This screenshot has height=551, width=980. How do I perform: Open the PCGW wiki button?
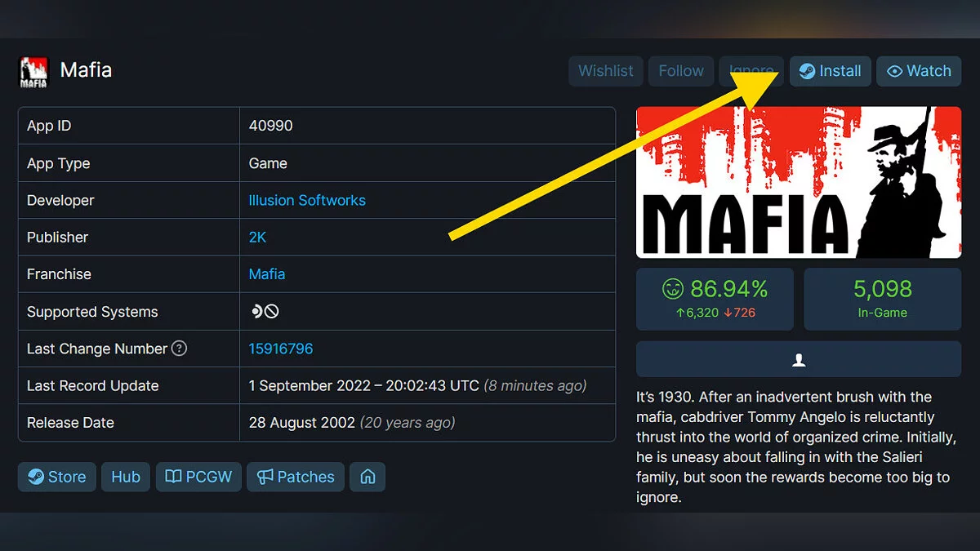point(198,477)
